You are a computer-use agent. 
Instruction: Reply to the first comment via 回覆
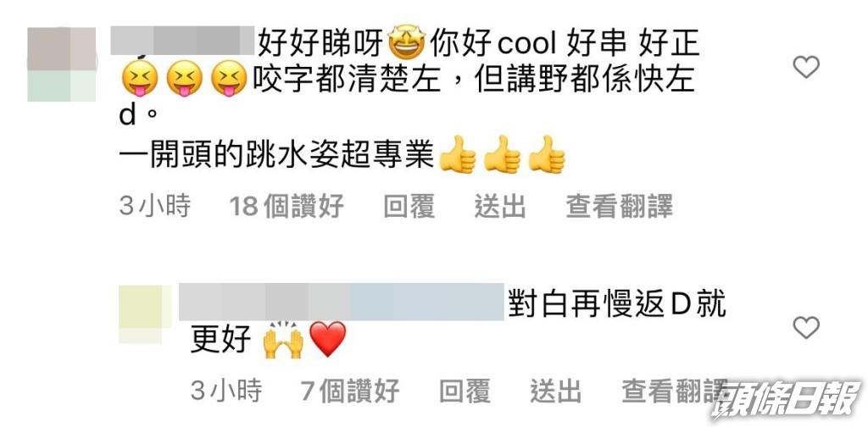(409, 207)
